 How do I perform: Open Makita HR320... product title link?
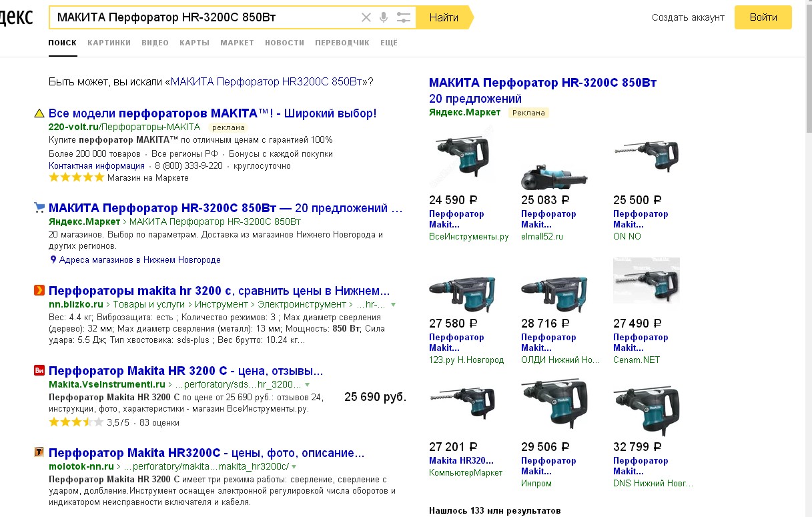click(x=461, y=460)
